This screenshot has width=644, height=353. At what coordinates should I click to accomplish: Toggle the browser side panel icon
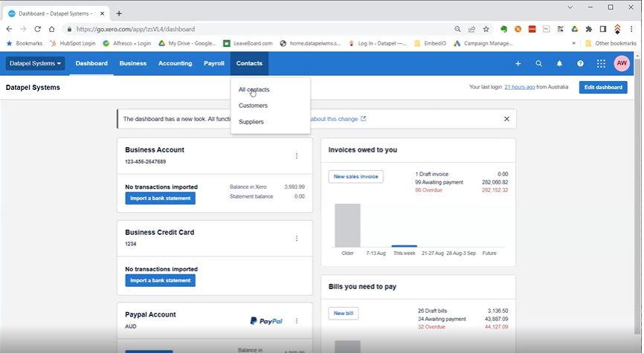point(603,29)
